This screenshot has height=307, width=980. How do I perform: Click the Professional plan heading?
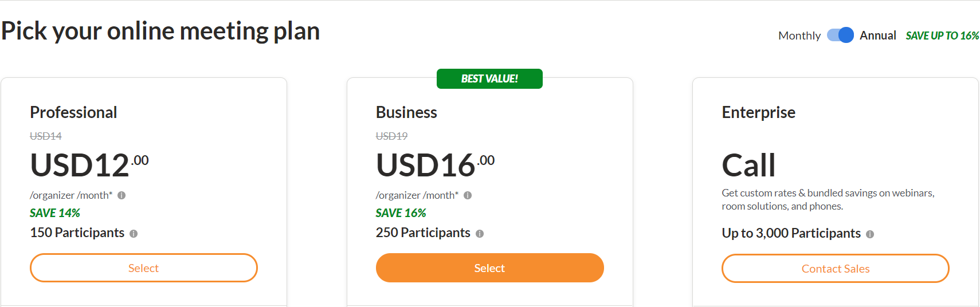(x=73, y=112)
